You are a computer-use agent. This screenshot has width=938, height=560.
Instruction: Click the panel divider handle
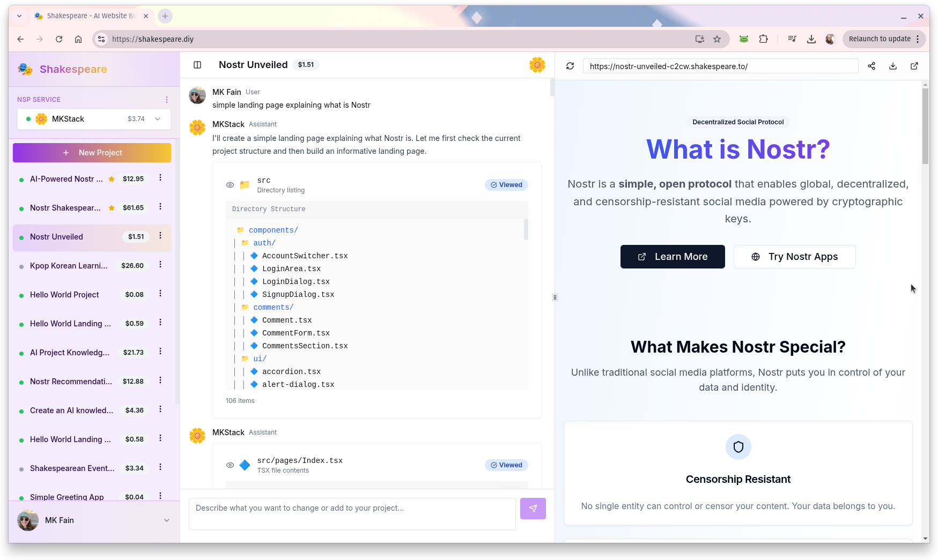[x=555, y=297]
